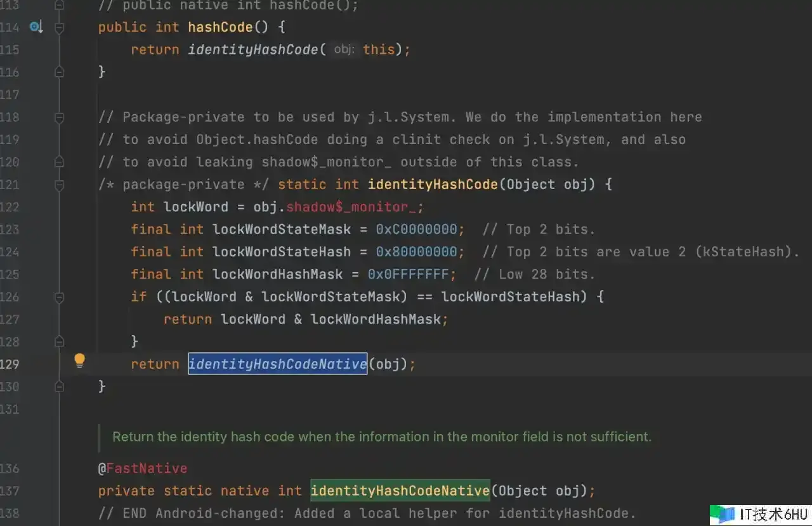
Task: Collapse the hashCode() method fold marker
Action: point(59,27)
